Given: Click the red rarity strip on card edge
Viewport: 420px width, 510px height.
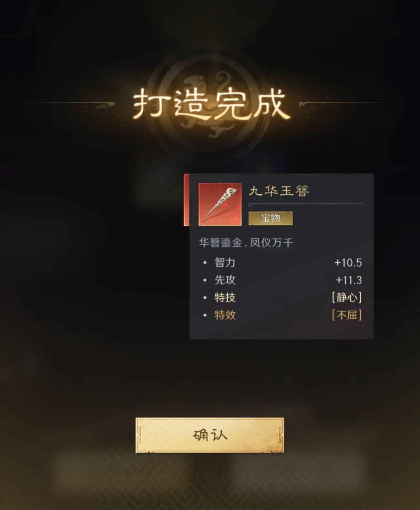Looking at the screenshot, I should click(186, 200).
